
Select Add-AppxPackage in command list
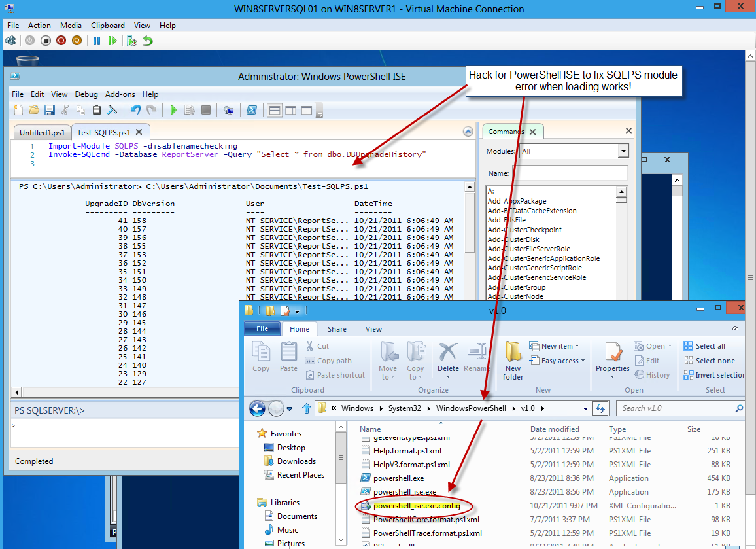tap(517, 201)
